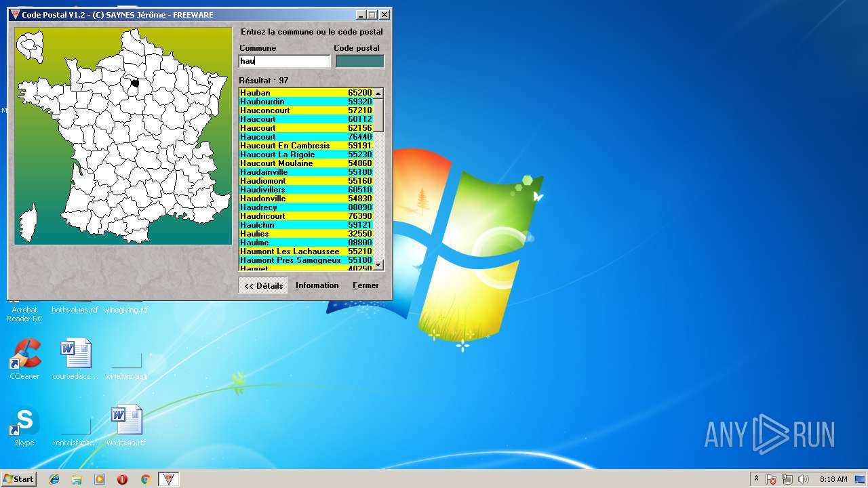This screenshot has width=868, height=488.
Task: Select bothvalues.rtf desktop file
Action: tap(75, 310)
